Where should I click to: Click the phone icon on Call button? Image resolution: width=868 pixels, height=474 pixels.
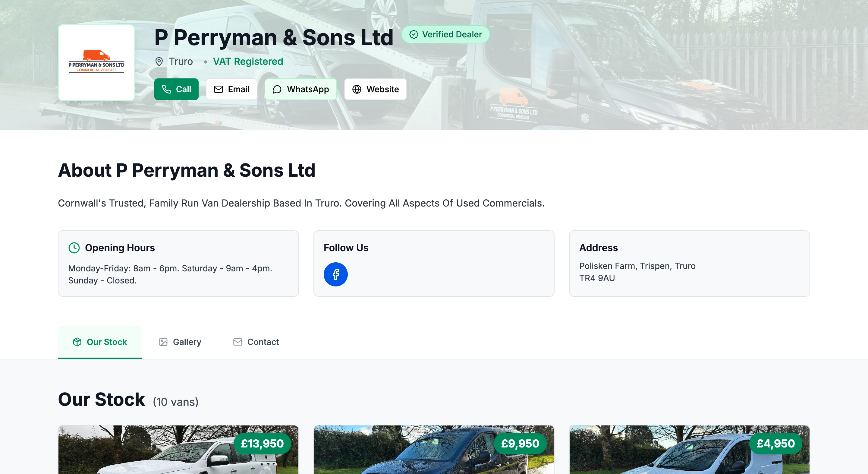(x=166, y=89)
